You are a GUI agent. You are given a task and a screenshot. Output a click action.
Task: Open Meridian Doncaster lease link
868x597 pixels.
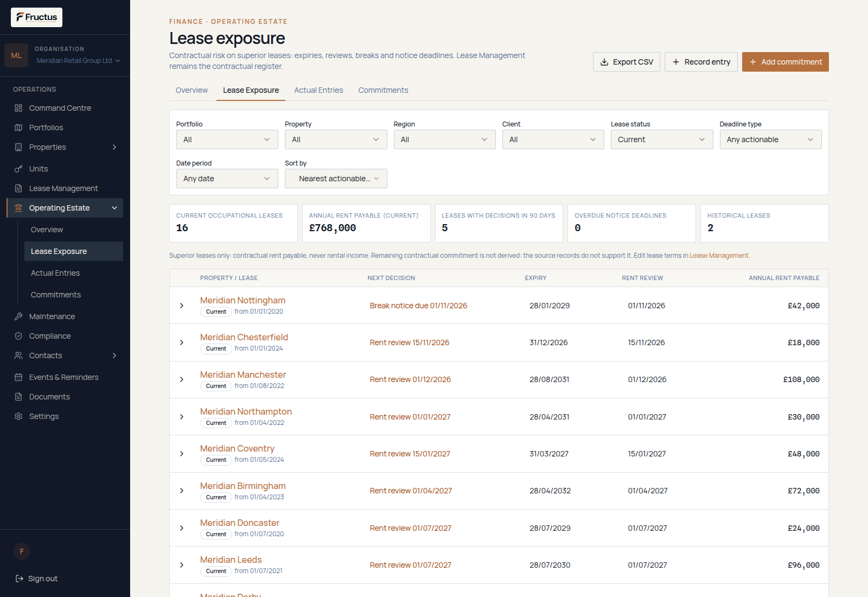click(x=240, y=523)
